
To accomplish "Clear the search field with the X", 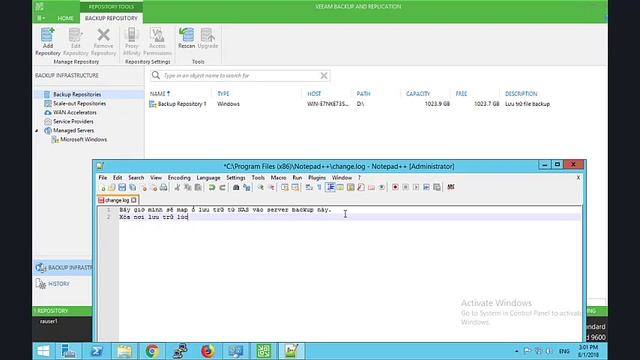I will click(324, 76).
